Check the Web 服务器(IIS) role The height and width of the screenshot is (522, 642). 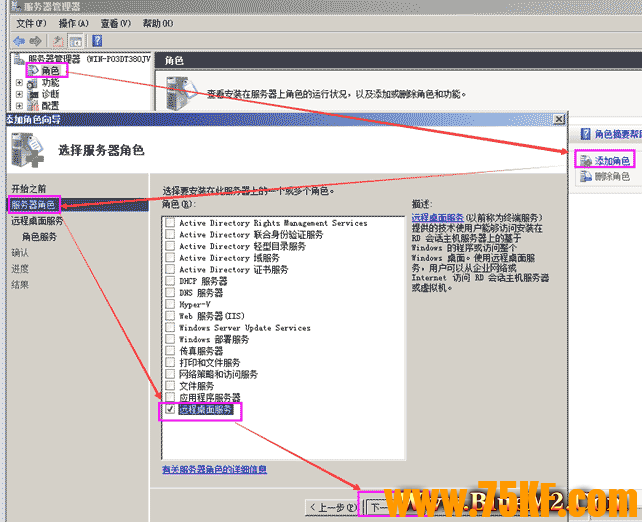point(170,316)
